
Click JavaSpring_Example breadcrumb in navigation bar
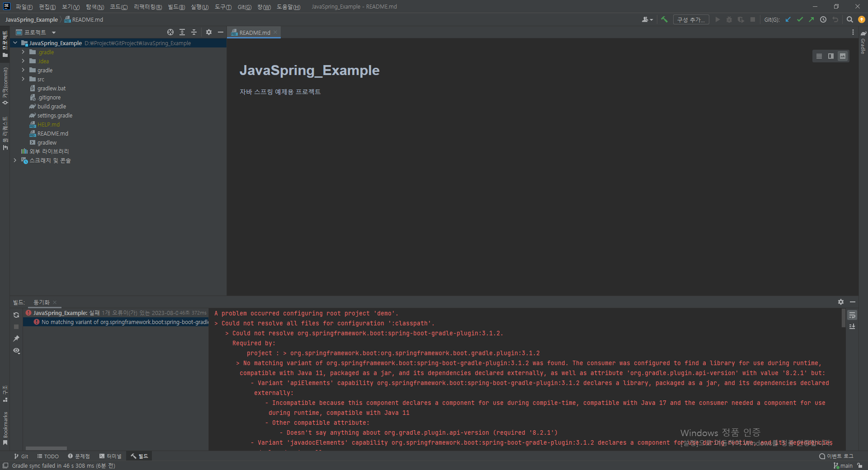(32, 19)
